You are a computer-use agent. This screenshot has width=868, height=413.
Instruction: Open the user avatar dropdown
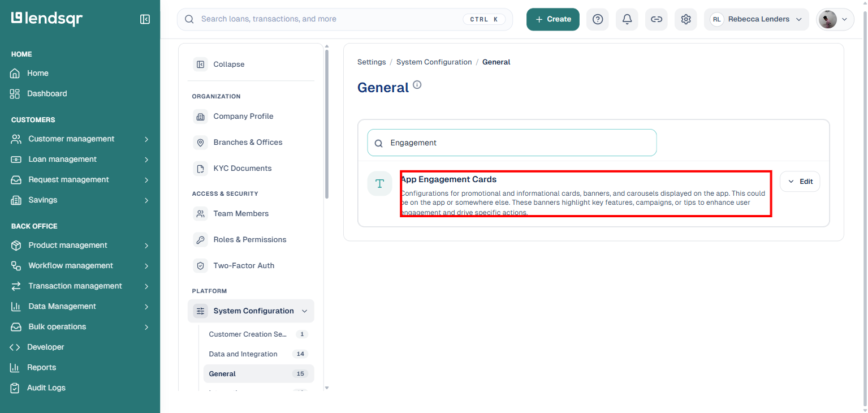pyautogui.click(x=835, y=19)
